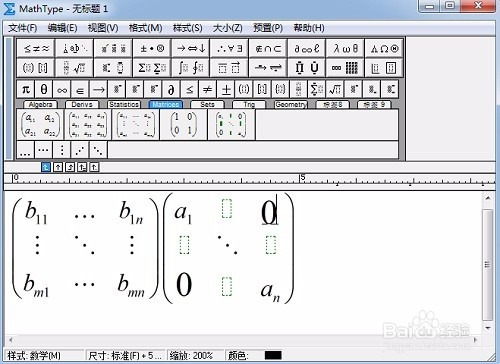The height and width of the screenshot is (364, 500).
Task: Open the set theory symbols palette (∉∩⊂)
Action: click(268, 49)
